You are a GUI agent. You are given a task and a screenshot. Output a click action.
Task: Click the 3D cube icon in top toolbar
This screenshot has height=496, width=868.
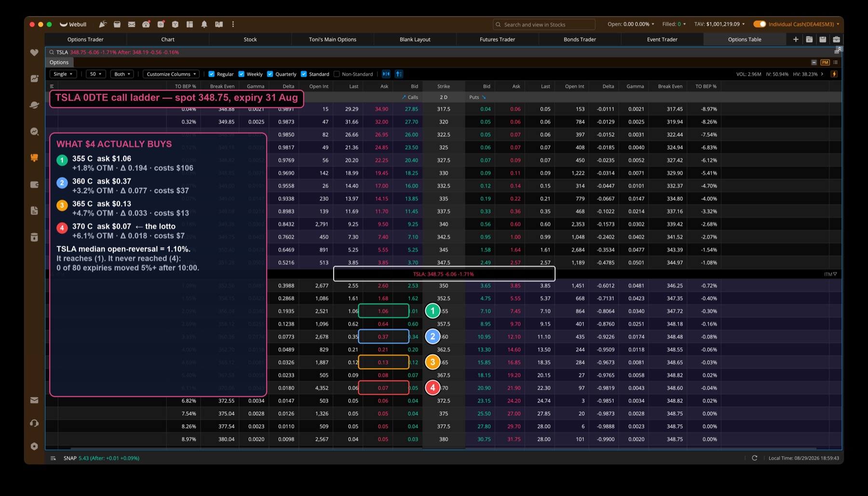176,24
